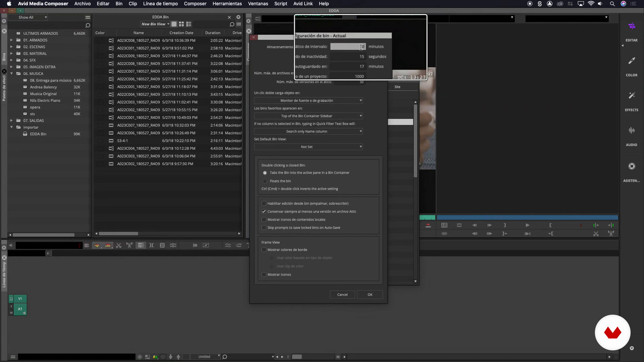This screenshot has width=644, height=362.
Task: Click the Site column header
Action: click(x=397, y=87)
